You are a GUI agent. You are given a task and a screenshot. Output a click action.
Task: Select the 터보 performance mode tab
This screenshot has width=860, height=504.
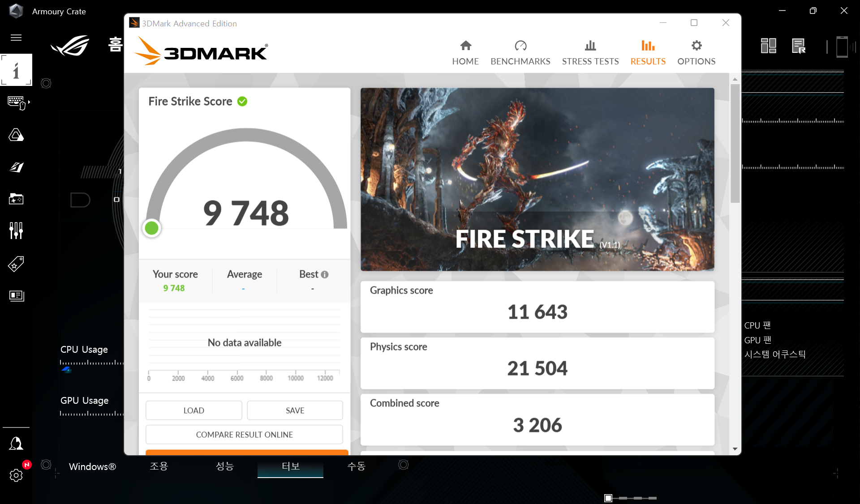(x=290, y=466)
